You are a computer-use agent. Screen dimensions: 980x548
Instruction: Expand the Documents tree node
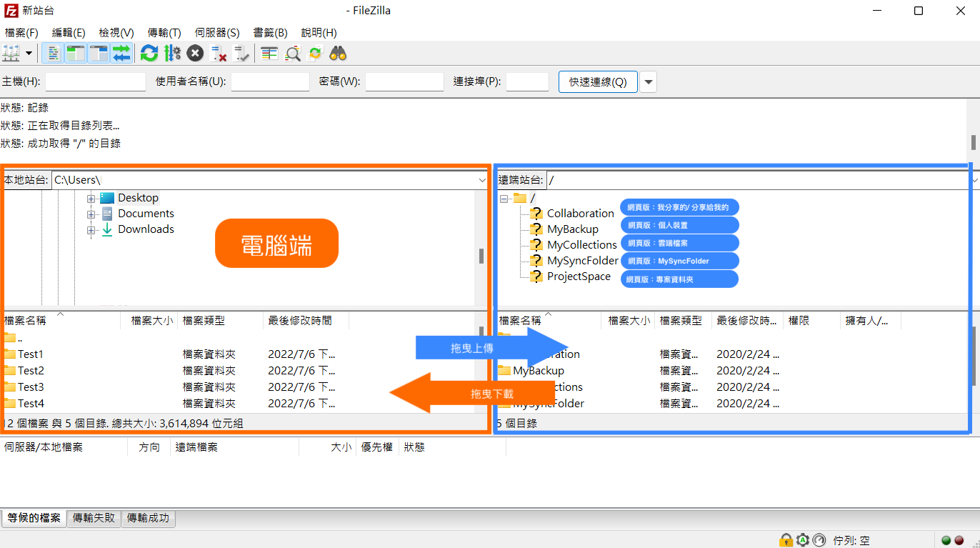[x=91, y=214]
